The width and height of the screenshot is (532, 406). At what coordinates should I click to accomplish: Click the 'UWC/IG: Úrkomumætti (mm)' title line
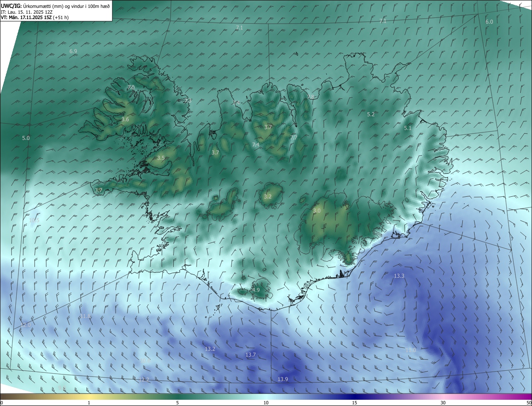point(55,6)
